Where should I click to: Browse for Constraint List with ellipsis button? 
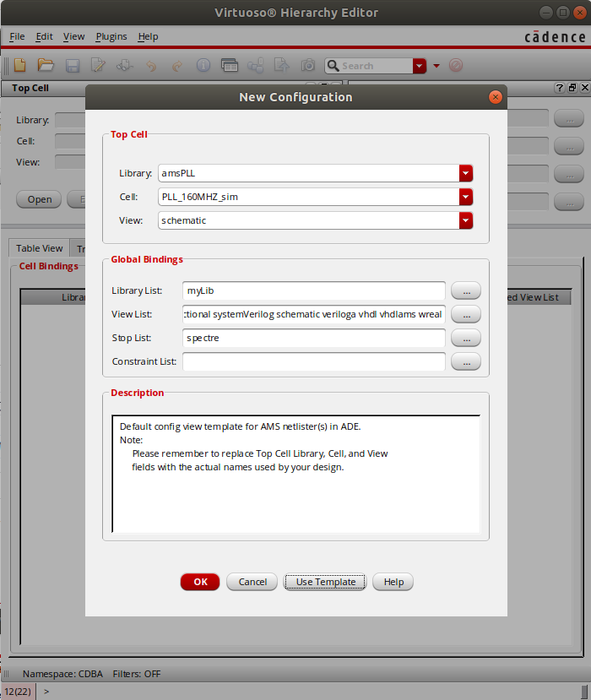[x=466, y=361]
